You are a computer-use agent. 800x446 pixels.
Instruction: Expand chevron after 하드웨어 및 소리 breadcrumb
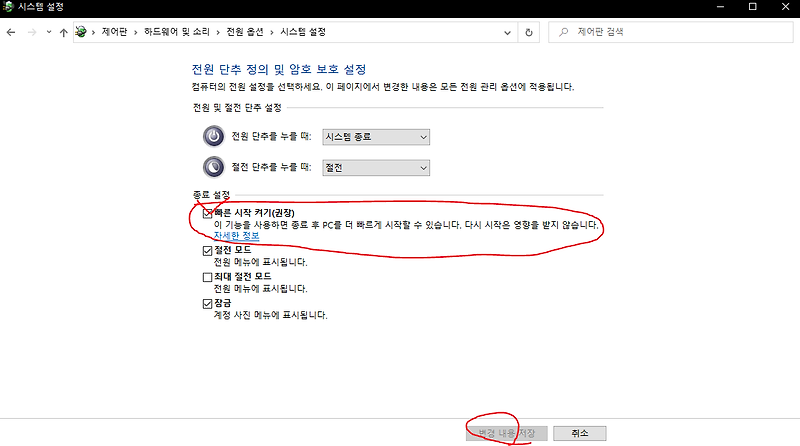coord(218,32)
